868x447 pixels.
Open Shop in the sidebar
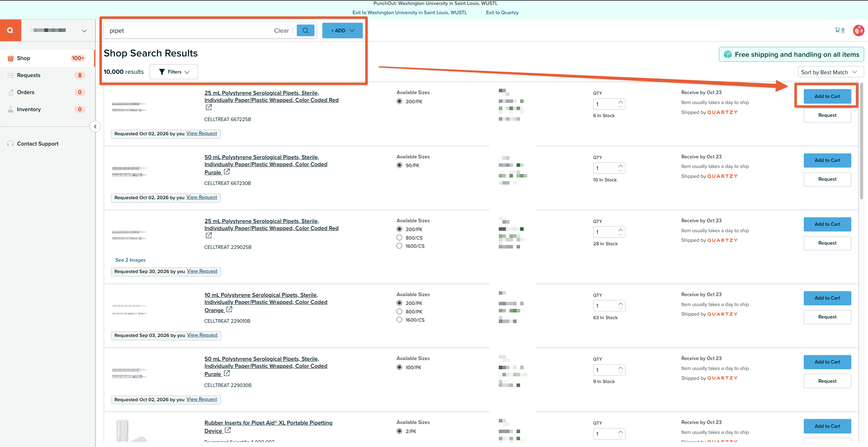click(47, 58)
